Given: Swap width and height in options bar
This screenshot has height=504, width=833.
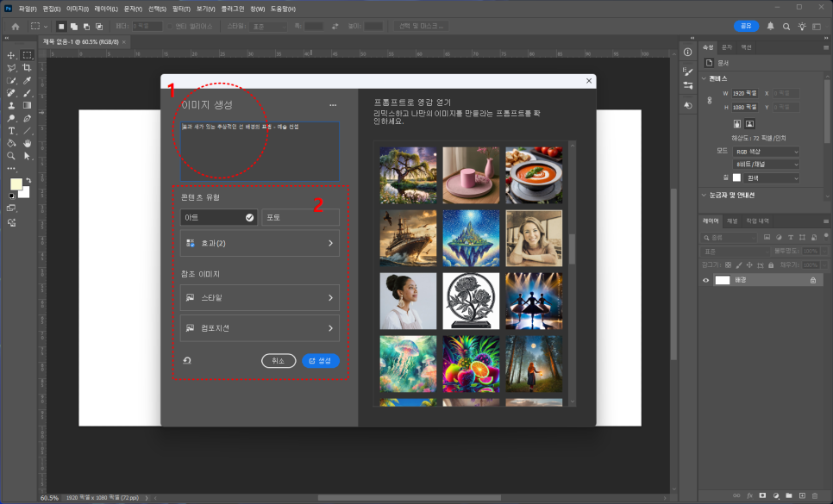Looking at the screenshot, I should [335, 26].
